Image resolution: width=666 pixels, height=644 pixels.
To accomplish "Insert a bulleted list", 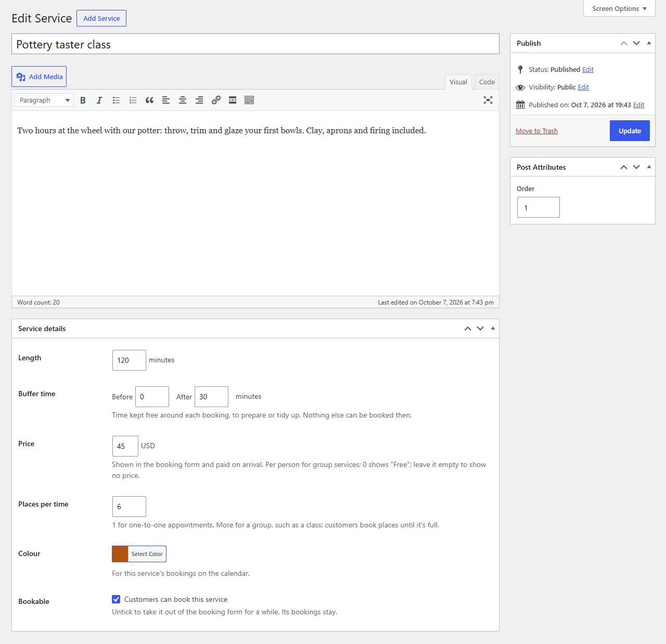I will pos(116,100).
